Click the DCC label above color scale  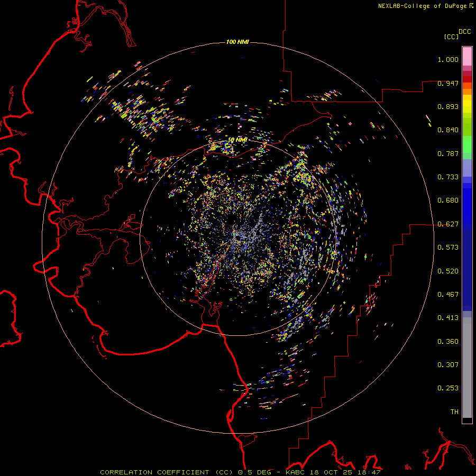(465, 32)
